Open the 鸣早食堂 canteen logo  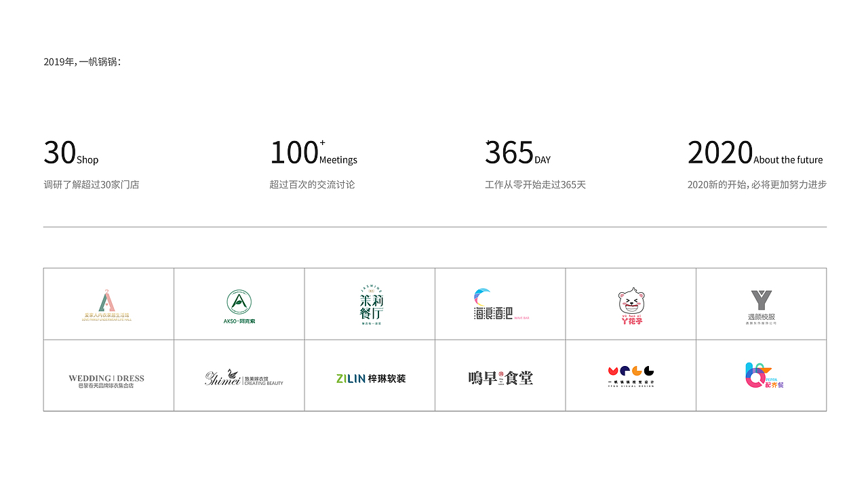click(x=500, y=378)
